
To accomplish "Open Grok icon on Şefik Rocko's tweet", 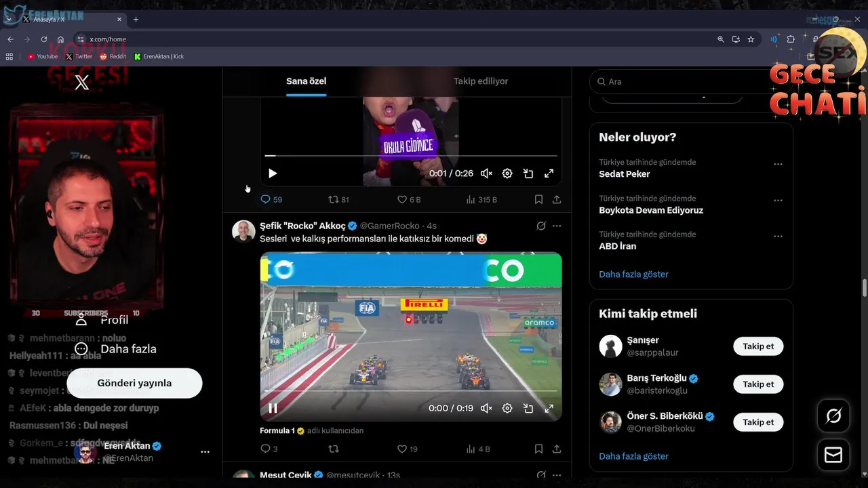I will [541, 226].
